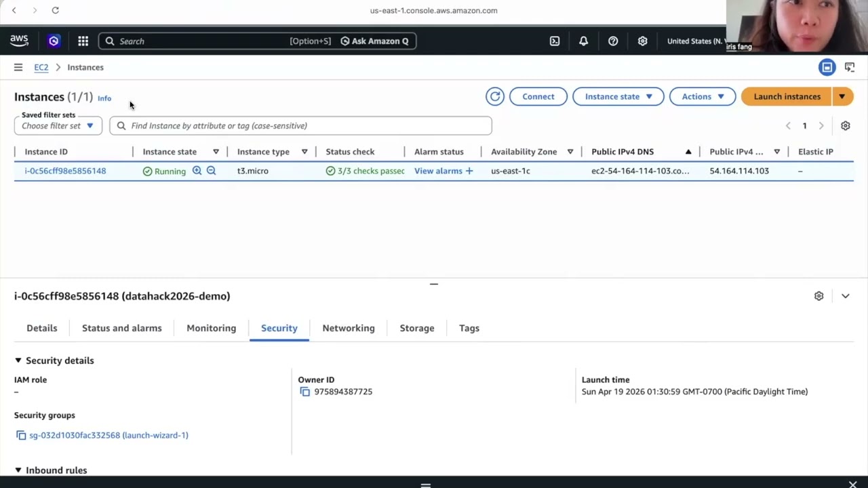Open CloudShell from the top bar
The image size is (868, 488).
555,41
